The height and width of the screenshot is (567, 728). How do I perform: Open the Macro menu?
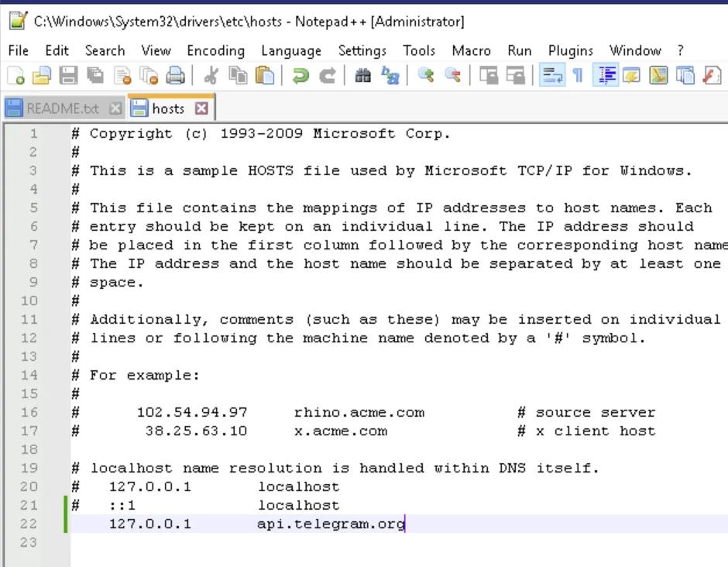471,50
